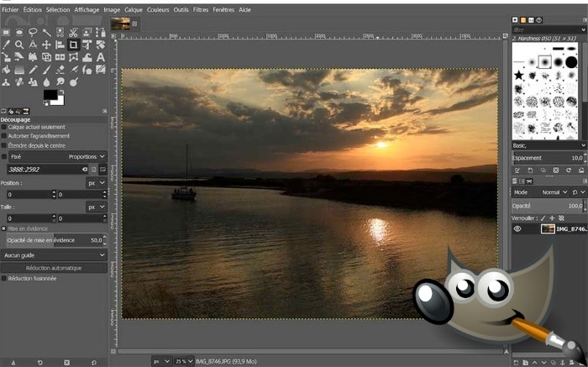588x367 pixels.
Task: Select the Bucket Fill tool
Action: coord(6,70)
